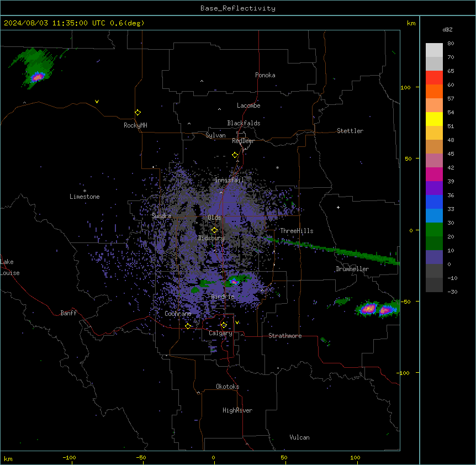This screenshot has height=465, width=476.
Task: Click the white asterisk marker above Limestone
Action: (84, 191)
